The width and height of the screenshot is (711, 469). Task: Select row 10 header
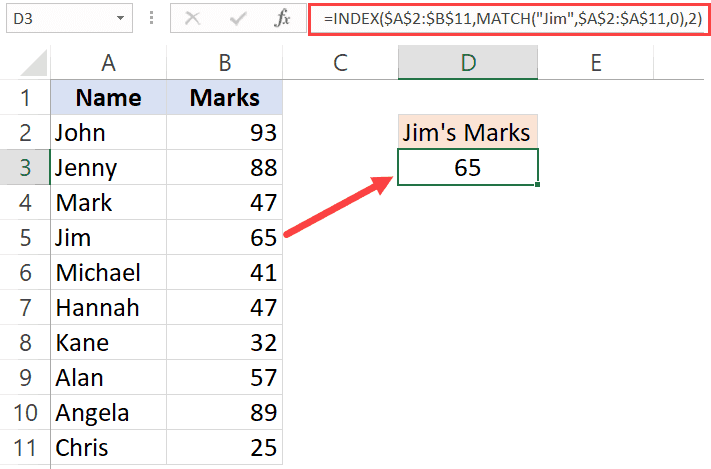(x=25, y=412)
